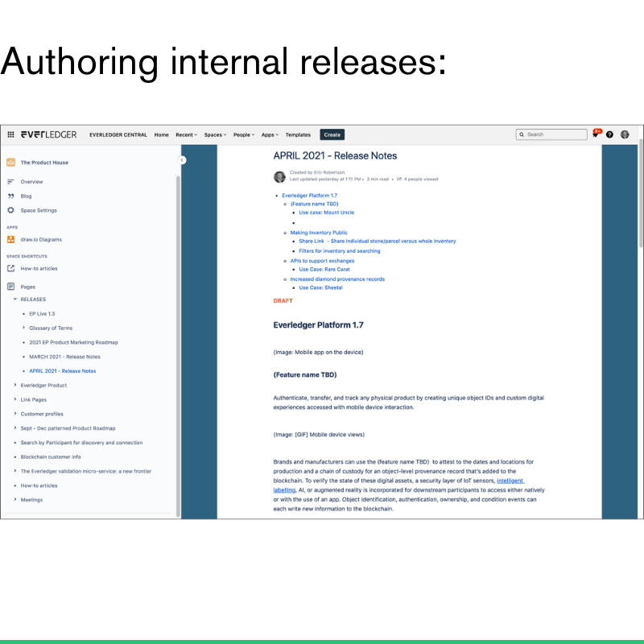Image resolution: width=644 pixels, height=644 pixels.
Task: Open the app switcher grid icon
Action: tap(11, 134)
